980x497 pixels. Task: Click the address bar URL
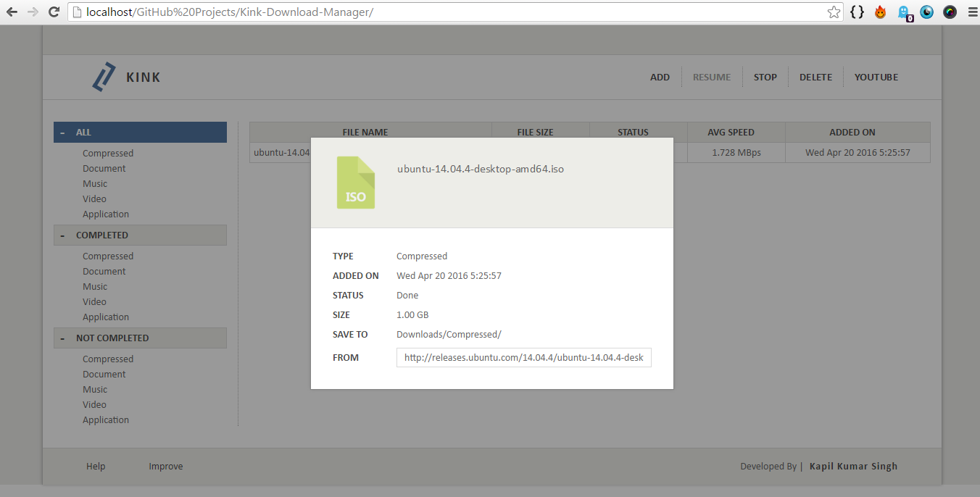click(230, 12)
